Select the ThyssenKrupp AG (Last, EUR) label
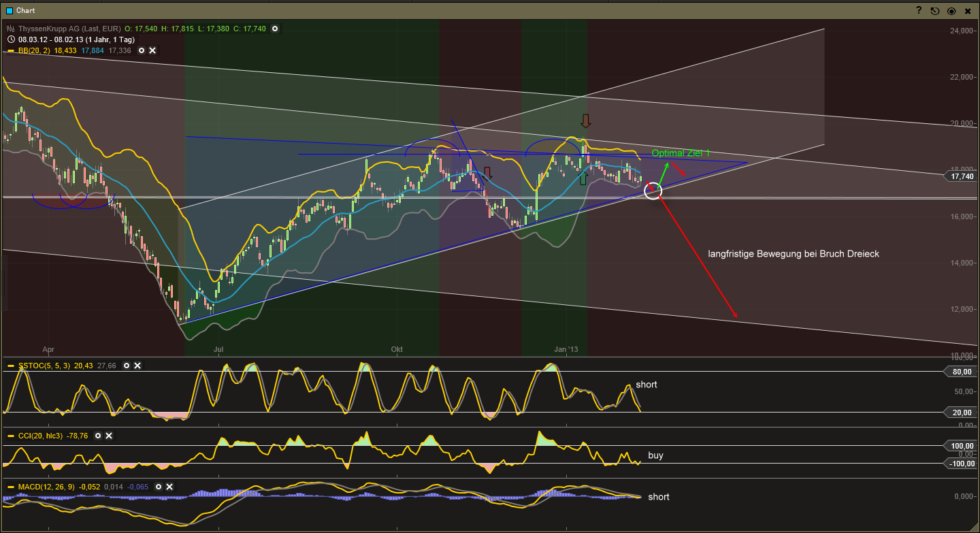The width and height of the screenshot is (980, 533). tap(69, 29)
